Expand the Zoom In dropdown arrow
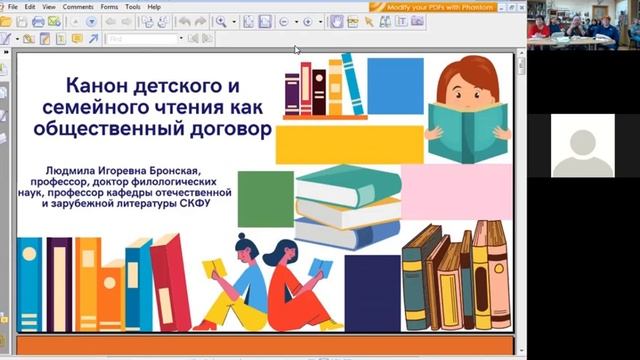 [320, 22]
